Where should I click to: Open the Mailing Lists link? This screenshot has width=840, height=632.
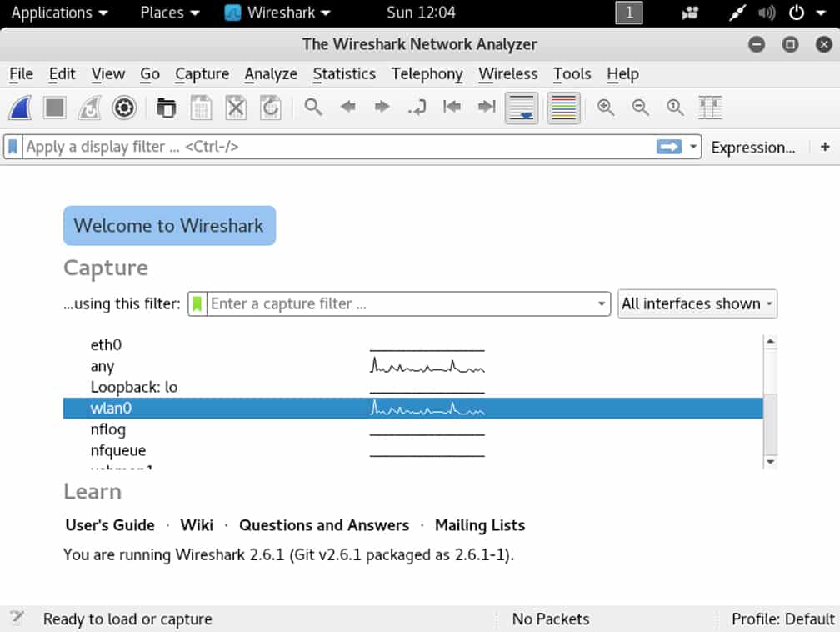480,525
